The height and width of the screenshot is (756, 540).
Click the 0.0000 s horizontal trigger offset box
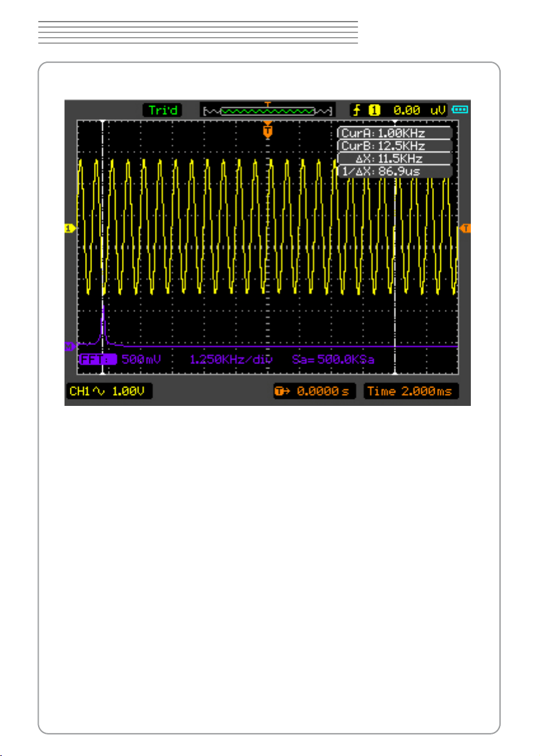[315, 391]
